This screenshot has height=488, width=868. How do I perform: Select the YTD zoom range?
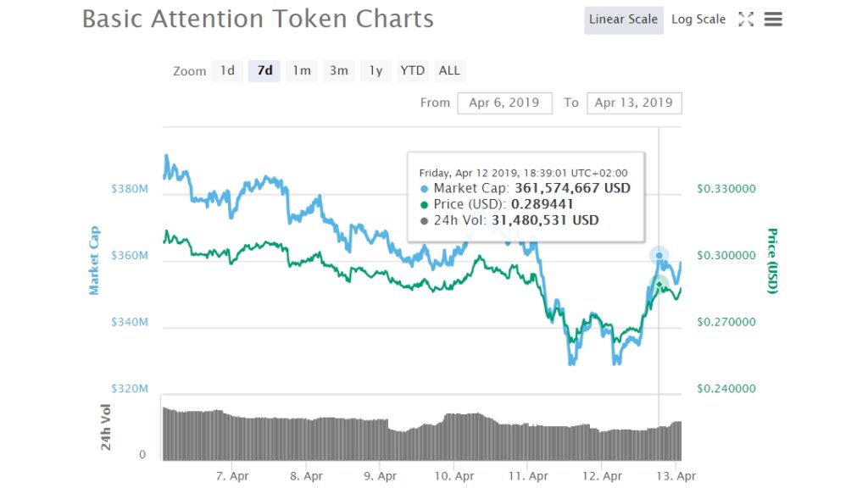click(412, 71)
